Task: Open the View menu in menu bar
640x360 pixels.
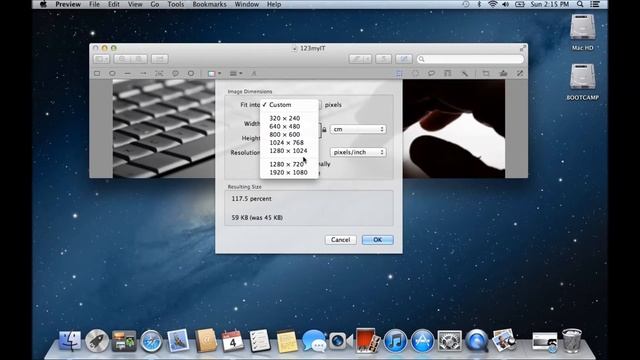Action: (x=135, y=4)
